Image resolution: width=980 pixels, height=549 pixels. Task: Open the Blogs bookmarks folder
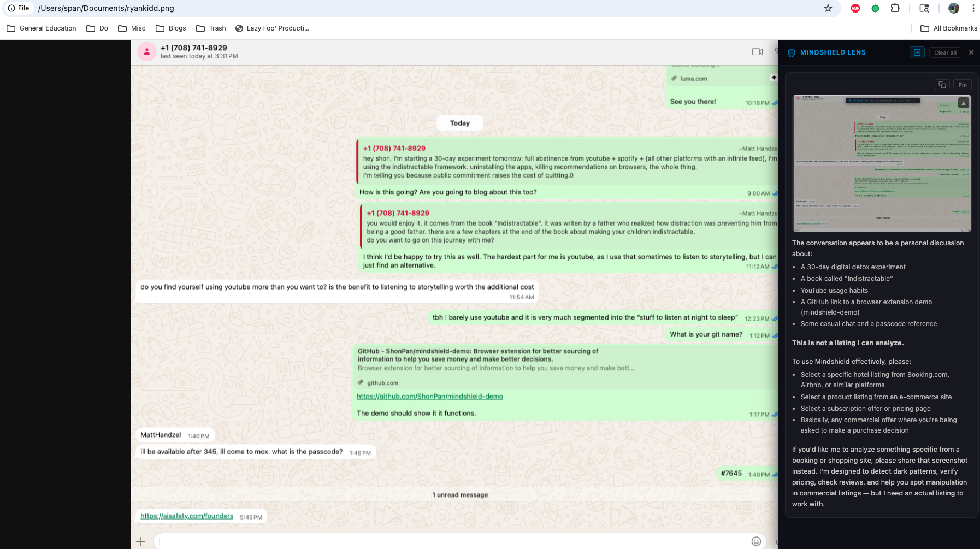[x=171, y=28]
